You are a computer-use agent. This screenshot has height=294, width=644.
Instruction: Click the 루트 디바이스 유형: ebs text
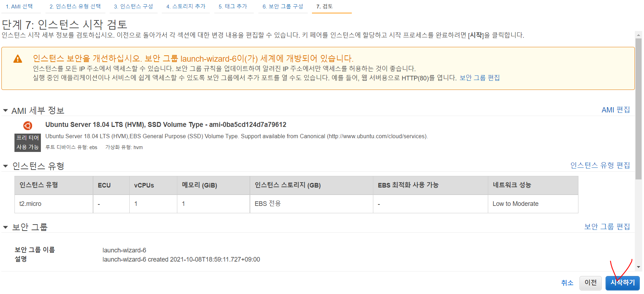pyautogui.click(x=71, y=147)
